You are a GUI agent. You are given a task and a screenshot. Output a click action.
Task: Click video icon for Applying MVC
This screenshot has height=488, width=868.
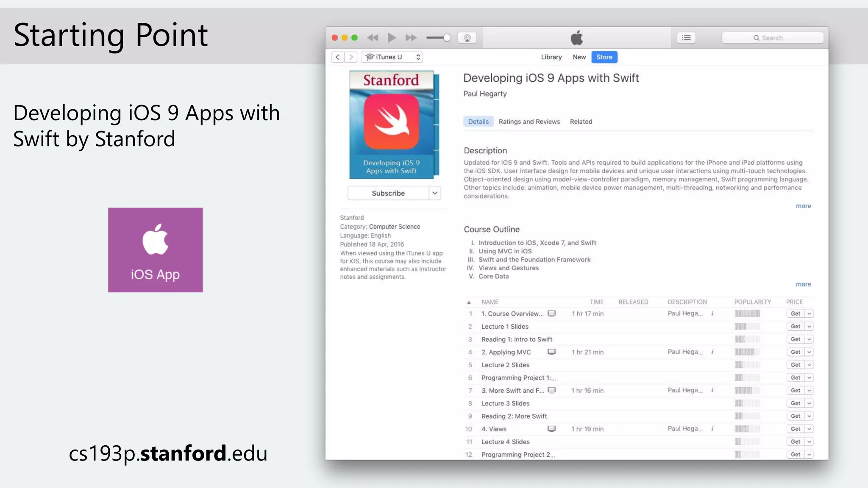tap(551, 352)
